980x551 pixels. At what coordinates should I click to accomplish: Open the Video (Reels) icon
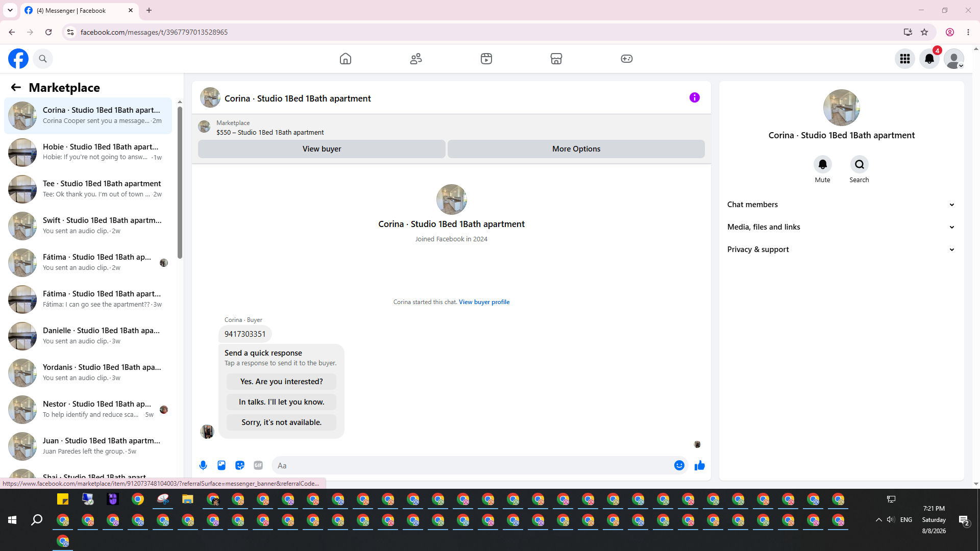point(486,59)
